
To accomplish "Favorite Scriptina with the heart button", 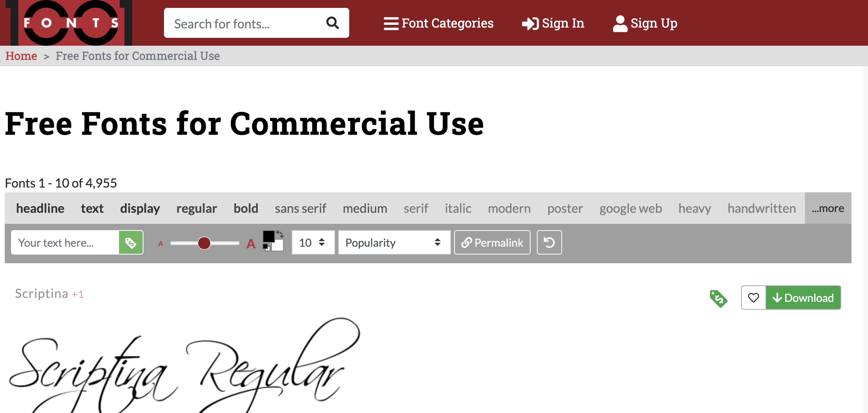I will (753, 298).
